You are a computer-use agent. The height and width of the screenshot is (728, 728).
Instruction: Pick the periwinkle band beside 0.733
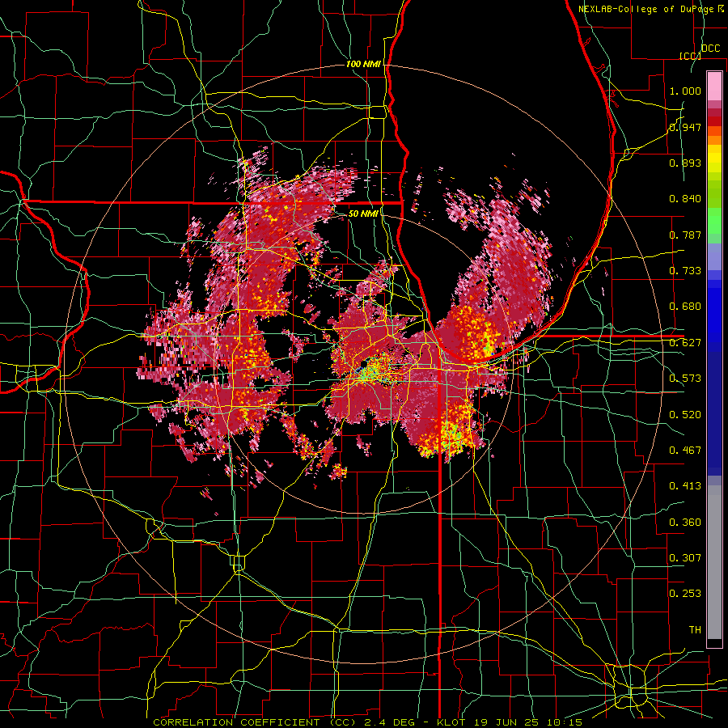tap(714, 257)
